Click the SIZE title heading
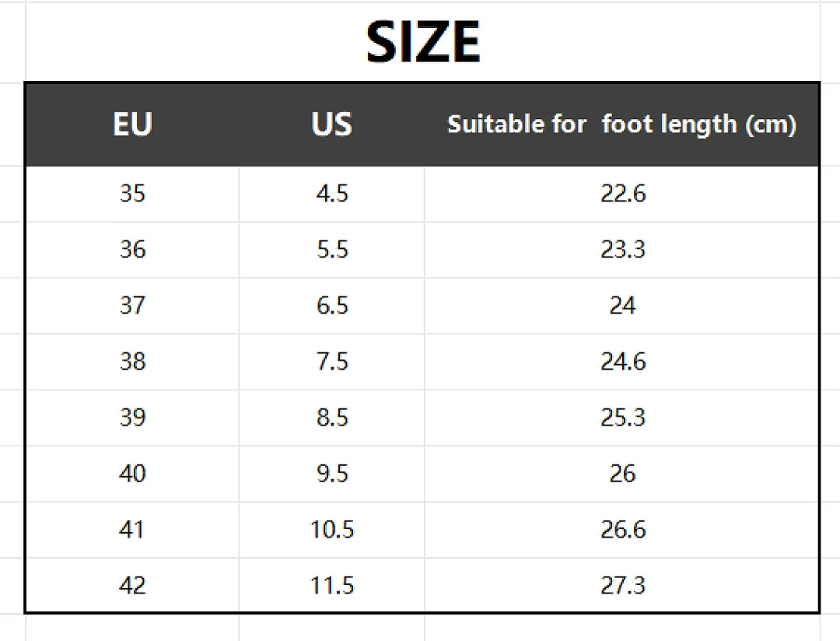The height and width of the screenshot is (641, 840). click(x=422, y=42)
